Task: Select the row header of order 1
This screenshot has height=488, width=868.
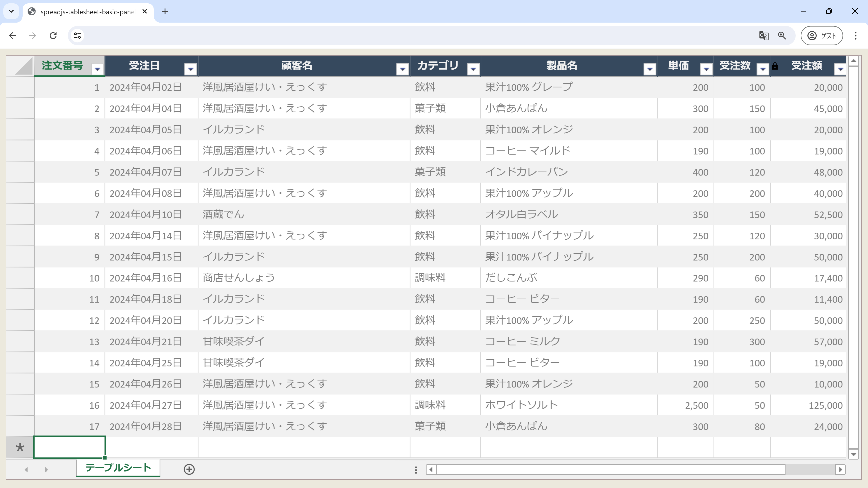Action: pyautogui.click(x=20, y=87)
